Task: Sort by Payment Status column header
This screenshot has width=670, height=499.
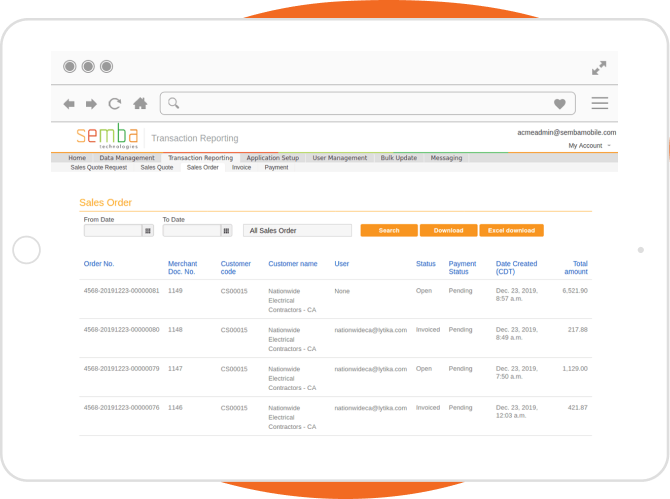Action: pos(462,267)
